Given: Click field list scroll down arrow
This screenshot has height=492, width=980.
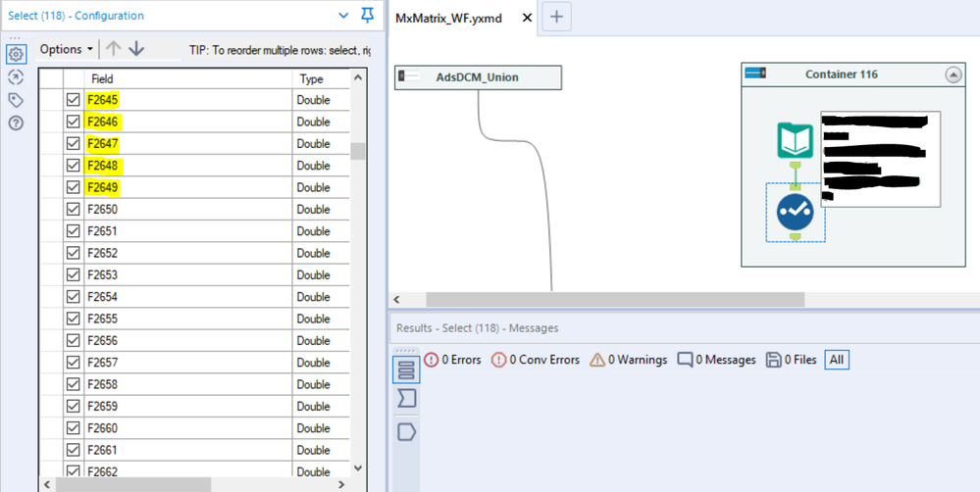Looking at the screenshot, I should point(357,467).
